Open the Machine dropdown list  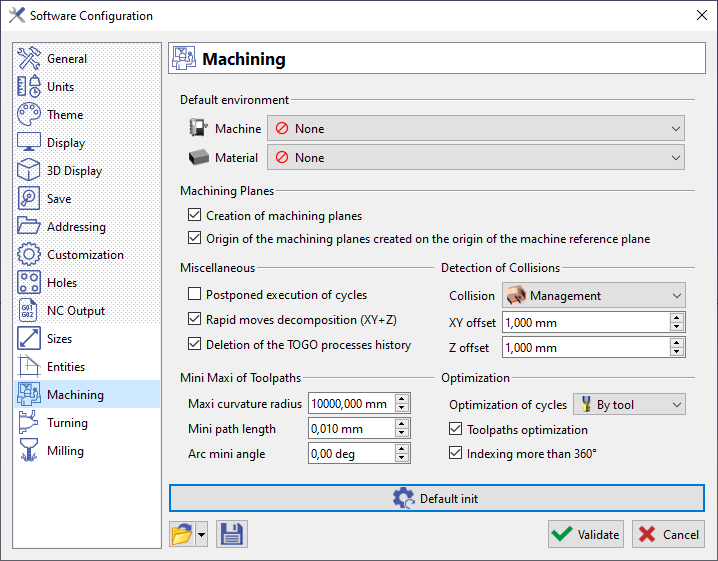tap(475, 129)
